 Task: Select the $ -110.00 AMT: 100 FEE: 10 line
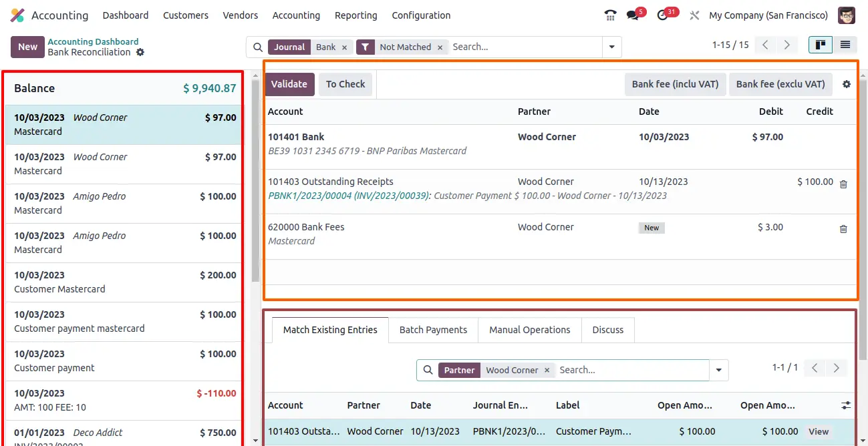[x=124, y=401]
